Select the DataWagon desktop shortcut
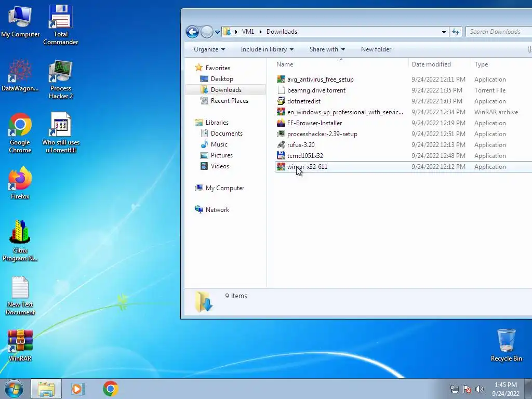This screenshot has width=532, height=399. pyautogui.click(x=20, y=75)
